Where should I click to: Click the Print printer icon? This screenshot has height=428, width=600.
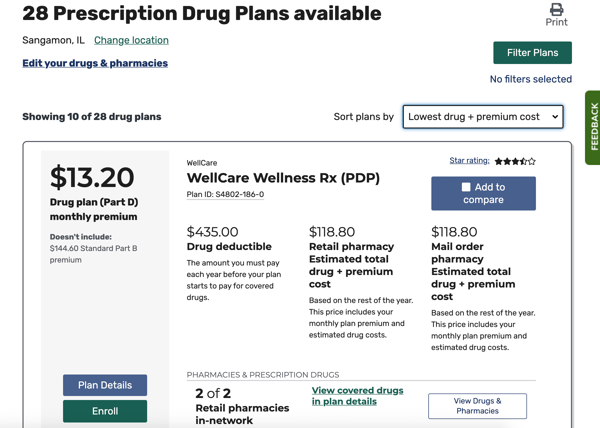point(556,9)
